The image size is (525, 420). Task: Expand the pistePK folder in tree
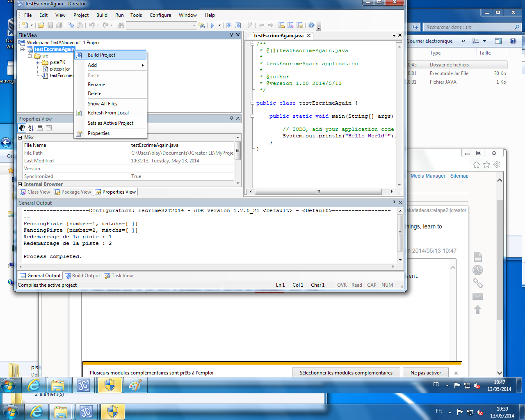pyautogui.click(x=37, y=62)
